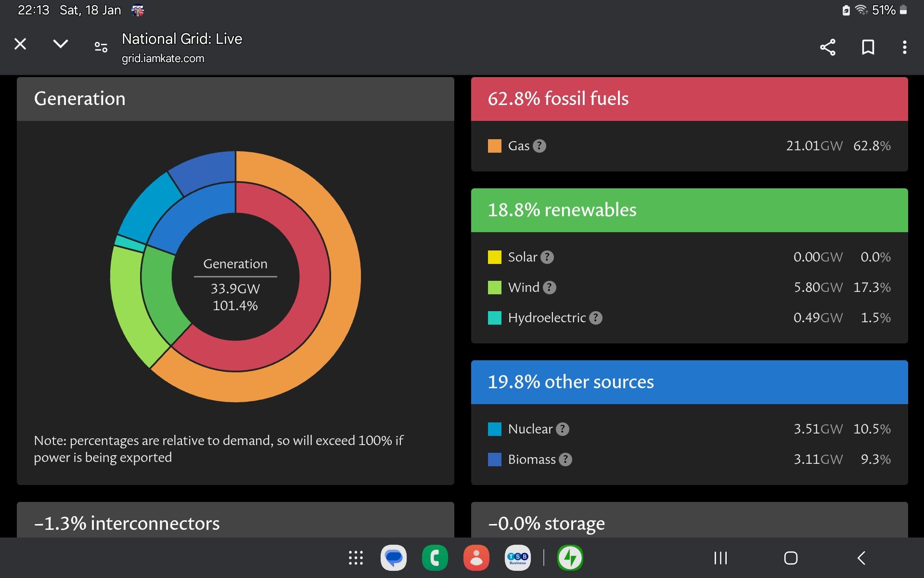Show info for Nuclear via help icon
Screen dimensions: 924x578
pos(563,429)
